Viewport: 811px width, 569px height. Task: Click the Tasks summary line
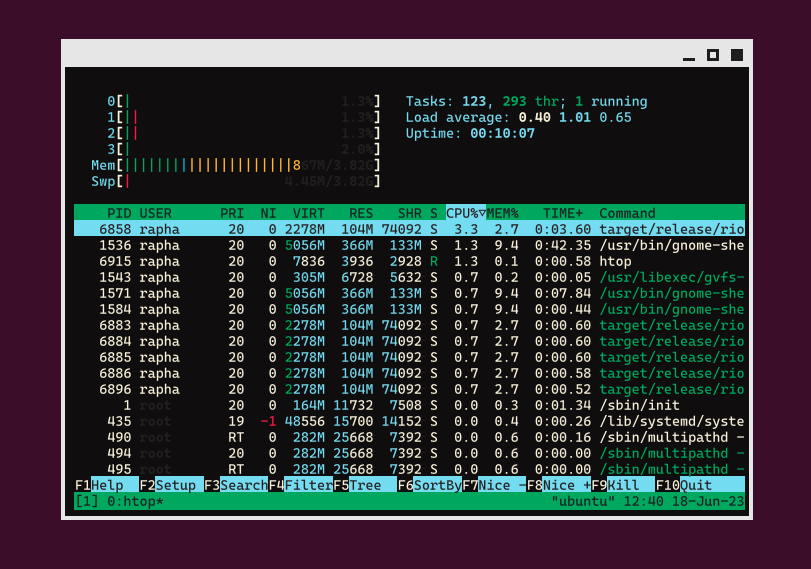tap(526, 101)
